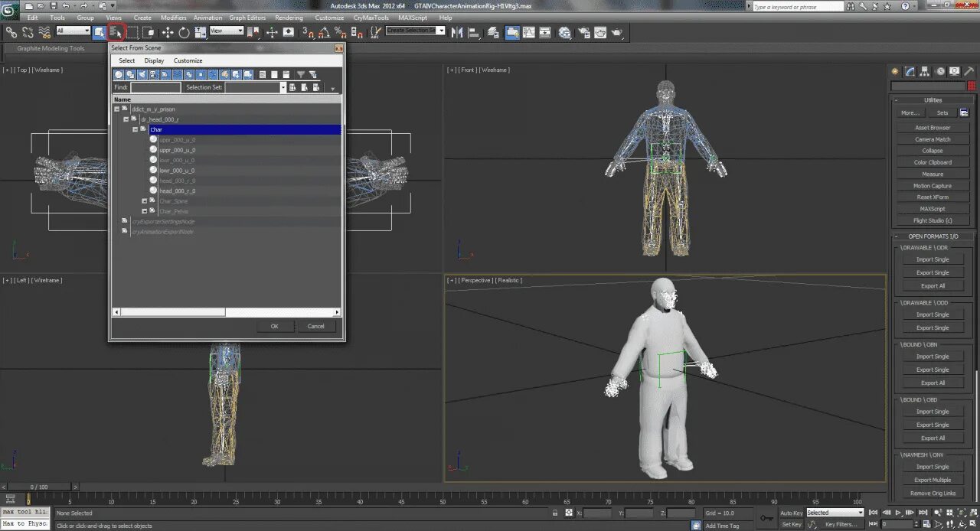
Task: Open the All selection filter dropdown
Action: 73,31
